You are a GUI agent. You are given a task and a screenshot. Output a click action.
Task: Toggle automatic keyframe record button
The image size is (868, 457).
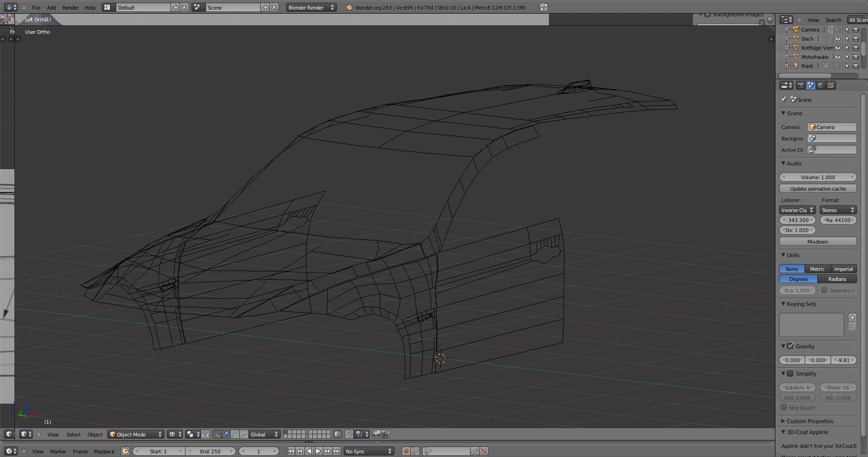coord(406,451)
